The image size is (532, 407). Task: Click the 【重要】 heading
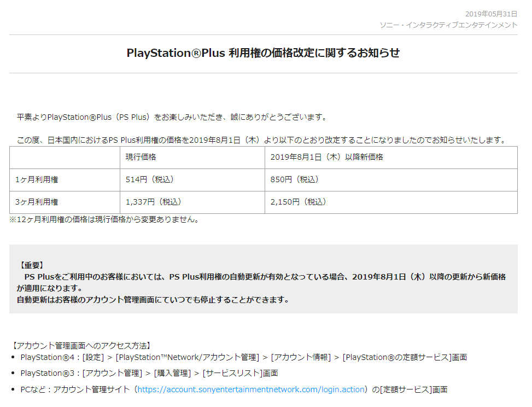31,265
